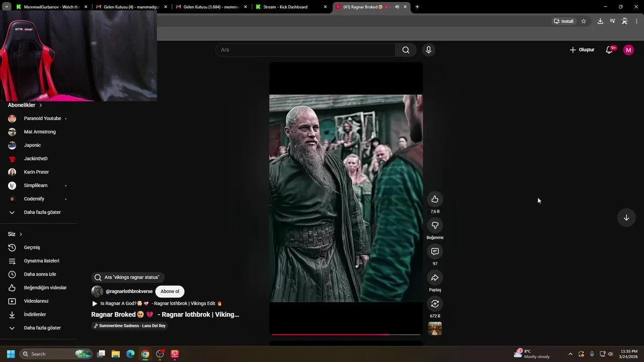Open Simplilearn channel

[38, 186]
